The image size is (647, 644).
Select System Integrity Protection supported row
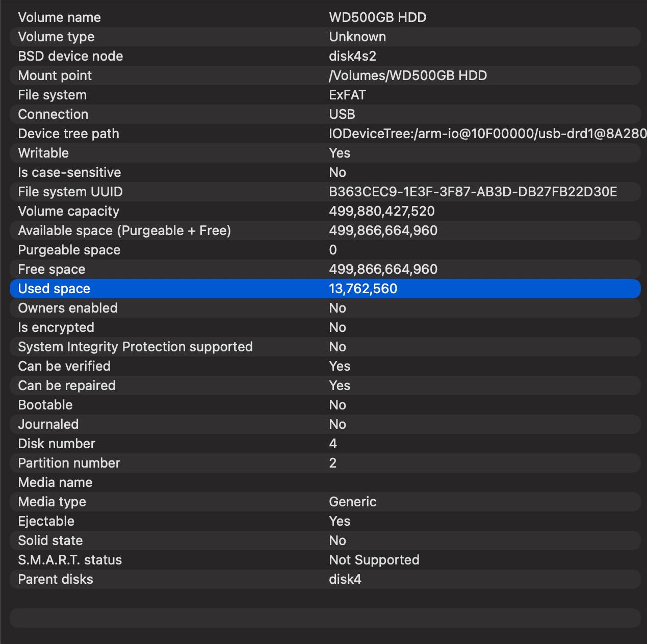click(325, 347)
